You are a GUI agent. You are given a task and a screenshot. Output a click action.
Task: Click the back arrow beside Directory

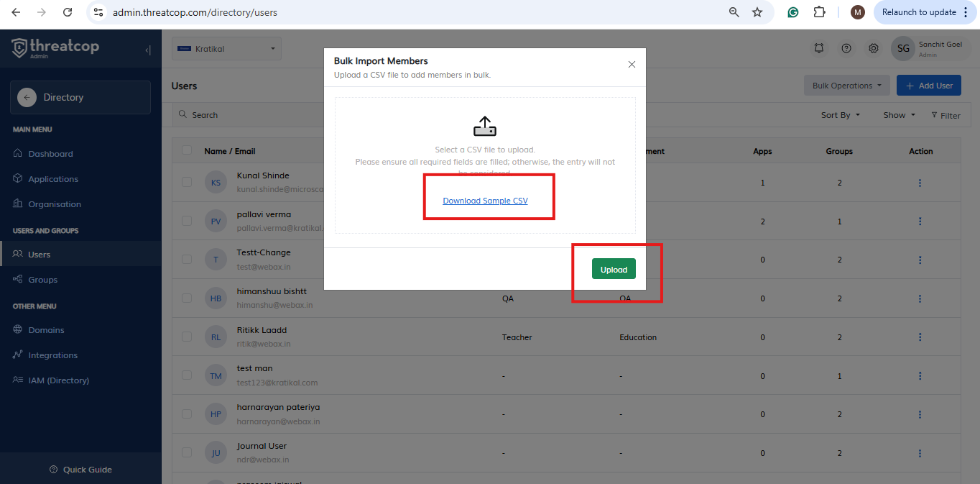(x=27, y=98)
